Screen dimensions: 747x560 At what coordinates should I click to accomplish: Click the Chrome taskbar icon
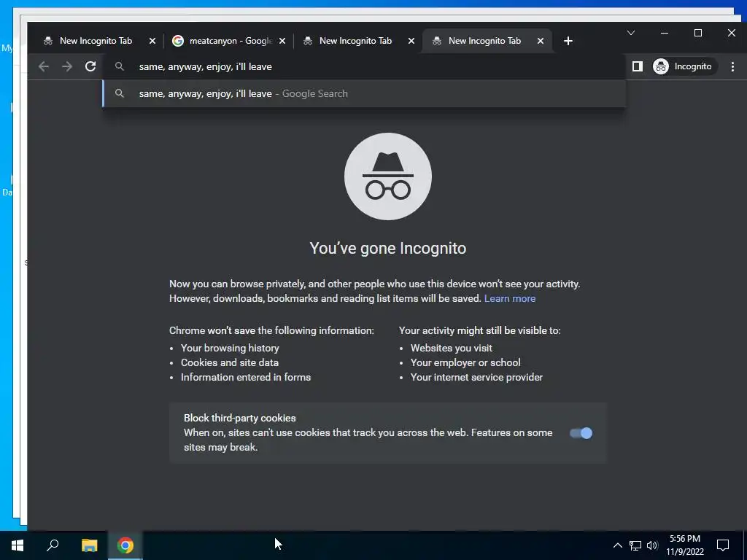pos(125,545)
